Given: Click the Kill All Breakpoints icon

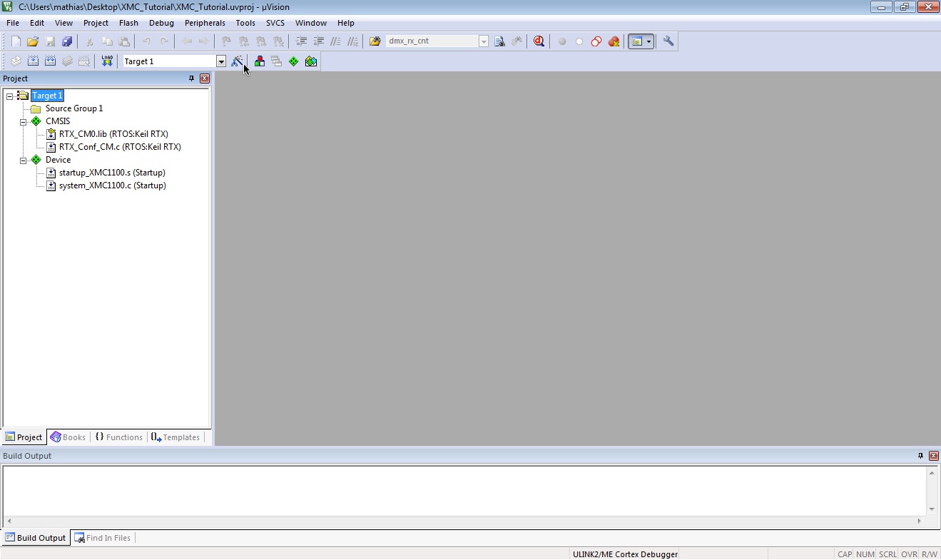Looking at the screenshot, I should [x=614, y=41].
